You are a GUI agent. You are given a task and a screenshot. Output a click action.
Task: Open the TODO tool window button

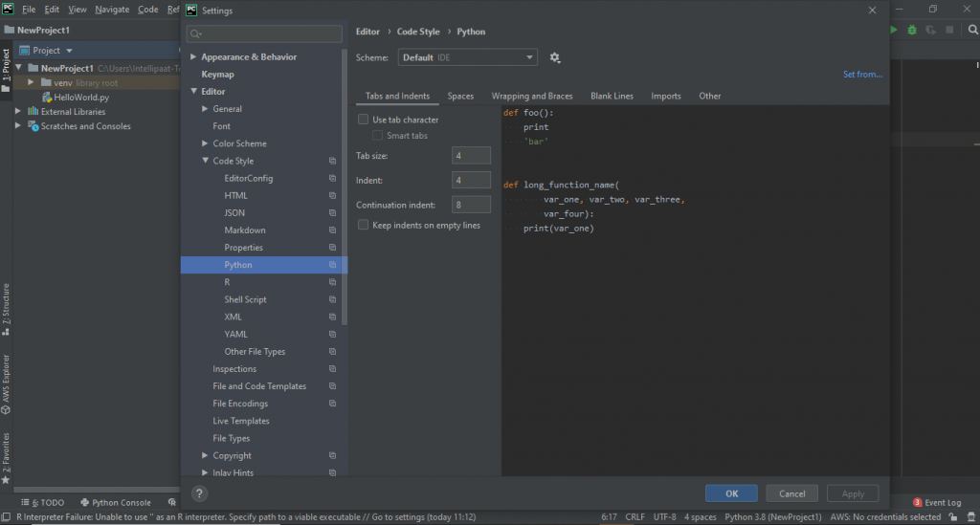(x=42, y=502)
